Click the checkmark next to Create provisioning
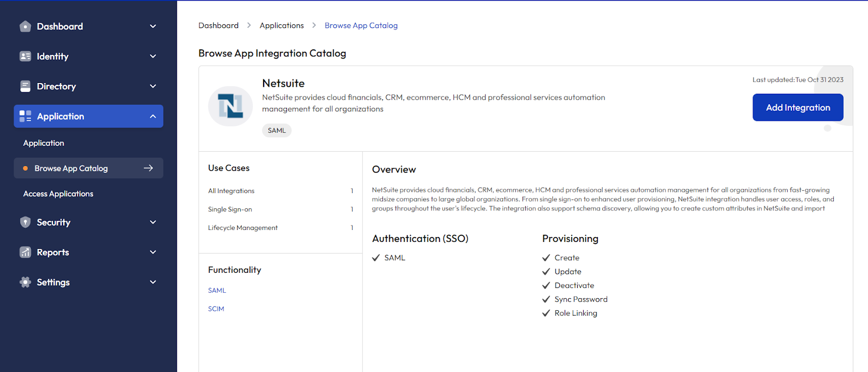 point(546,258)
